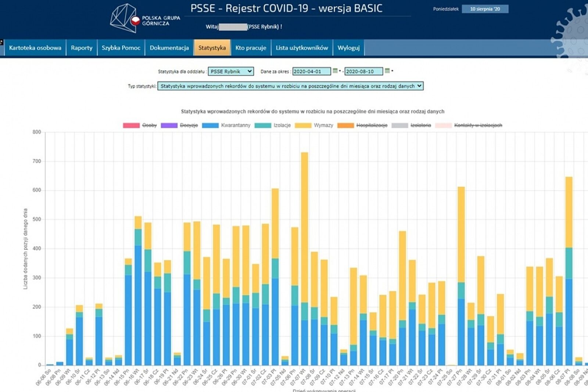Click the blue Kwarantanny legend swatch

tap(210, 125)
